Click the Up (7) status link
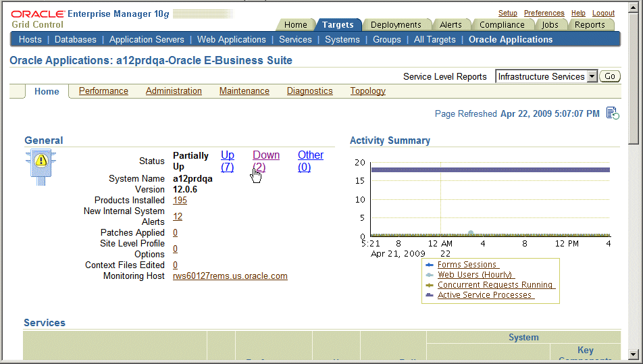 228,161
